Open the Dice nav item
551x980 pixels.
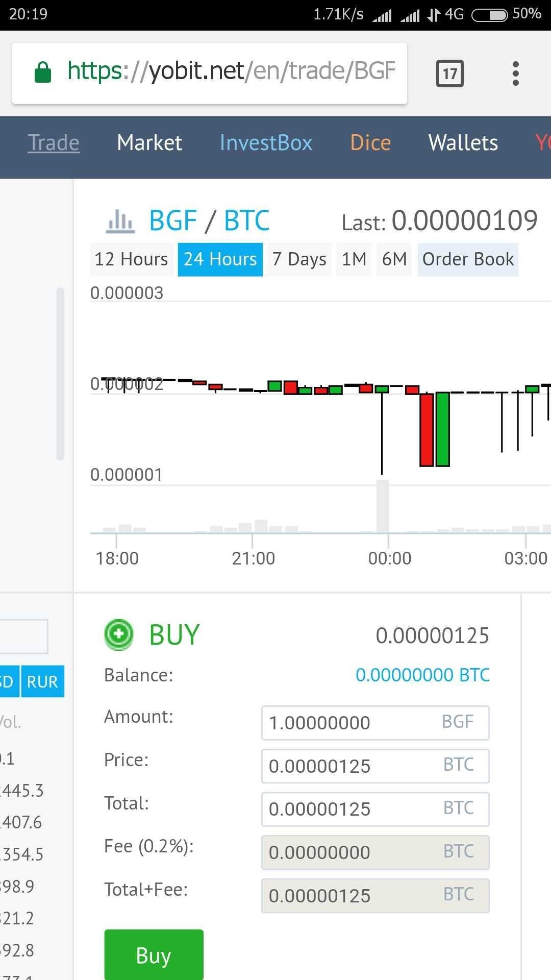(370, 142)
